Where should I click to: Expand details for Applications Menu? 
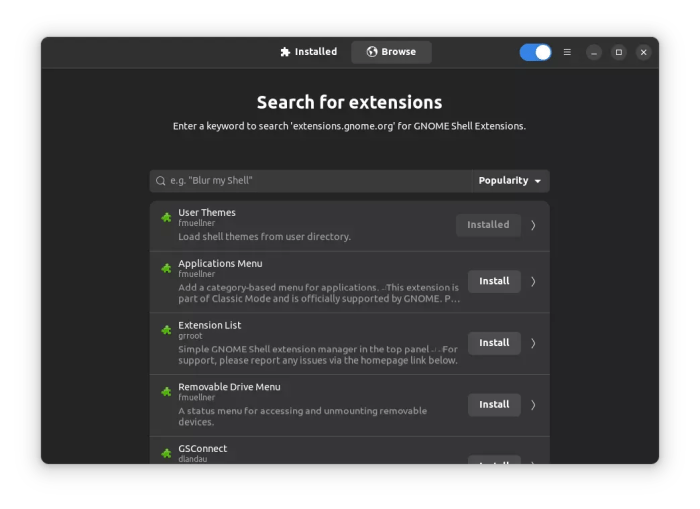[x=533, y=281]
